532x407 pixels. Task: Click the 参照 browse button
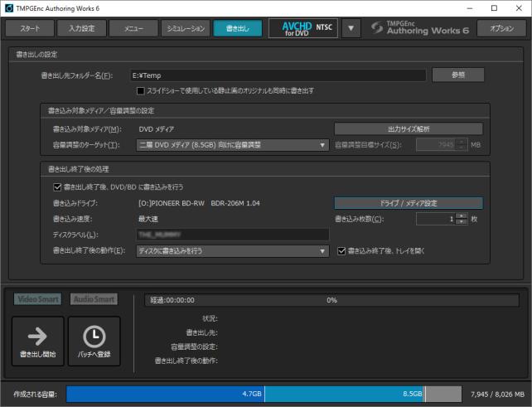(458, 75)
